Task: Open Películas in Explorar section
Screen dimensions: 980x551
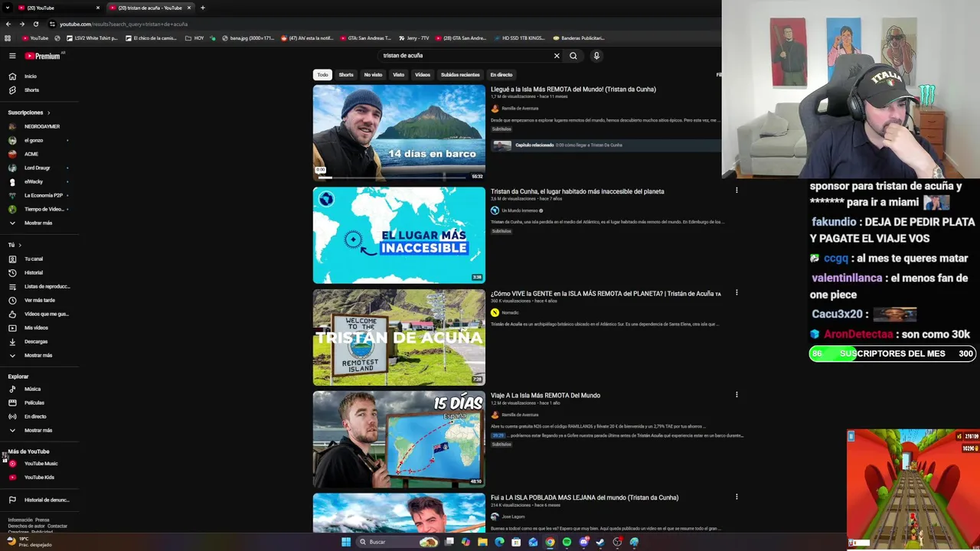Action: 34,403
